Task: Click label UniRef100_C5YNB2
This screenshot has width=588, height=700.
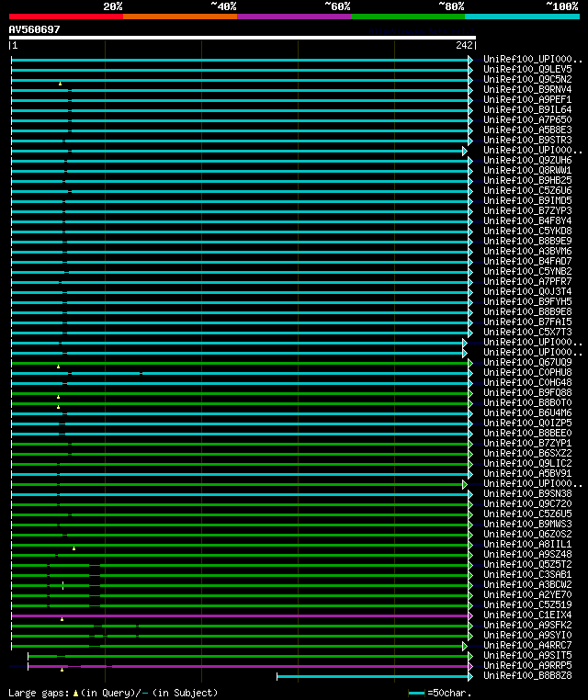Action: click(527, 271)
